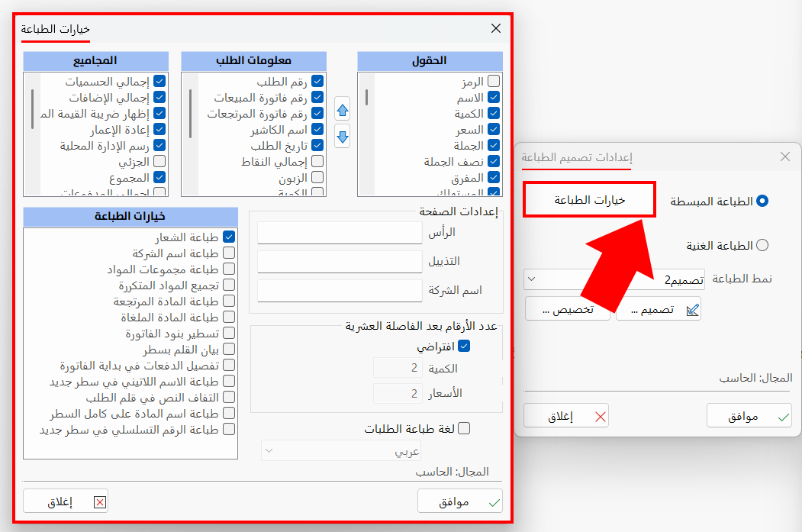Click the خيارات الطباعة button
The width and height of the screenshot is (802, 532).
click(x=589, y=200)
